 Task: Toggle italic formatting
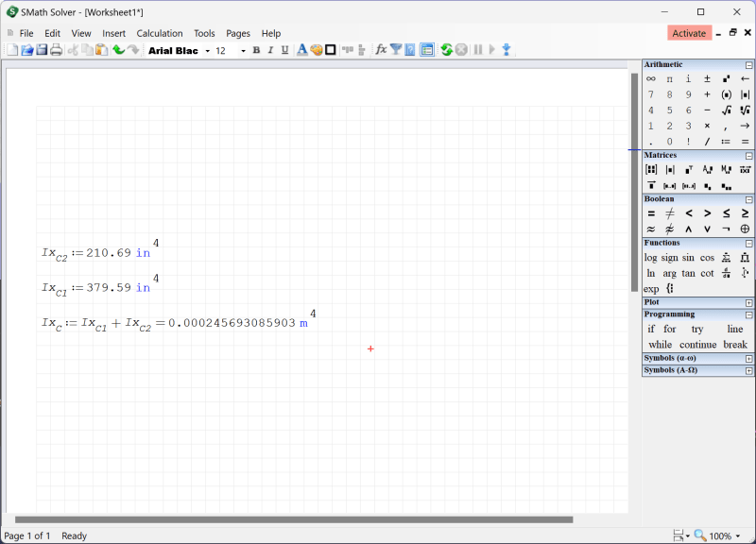(270, 50)
